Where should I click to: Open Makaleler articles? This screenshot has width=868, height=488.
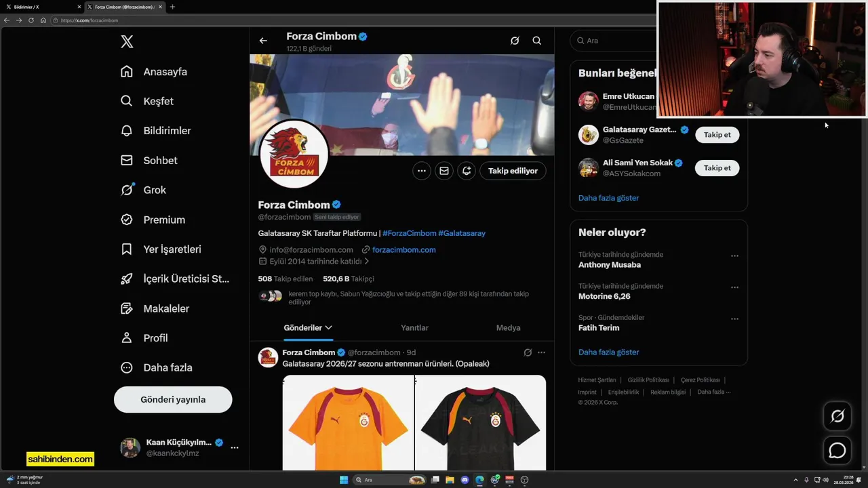[x=155, y=308]
